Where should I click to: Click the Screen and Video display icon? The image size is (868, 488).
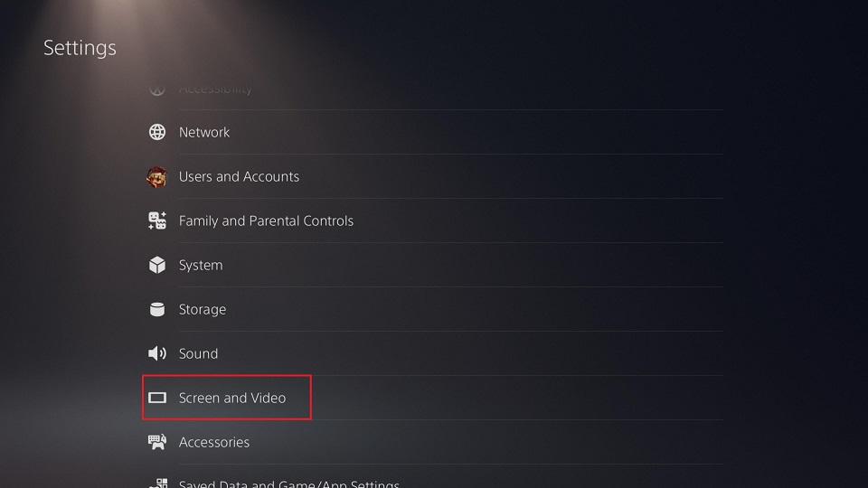click(x=157, y=398)
